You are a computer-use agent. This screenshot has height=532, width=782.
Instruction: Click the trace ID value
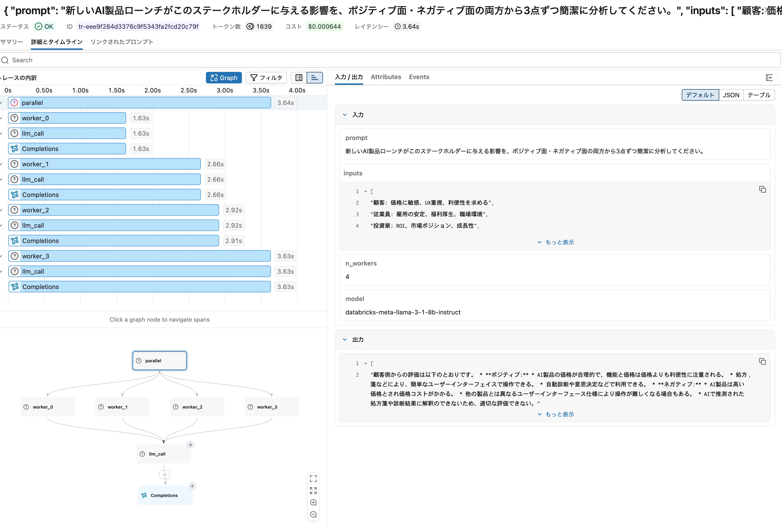[x=138, y=27]
